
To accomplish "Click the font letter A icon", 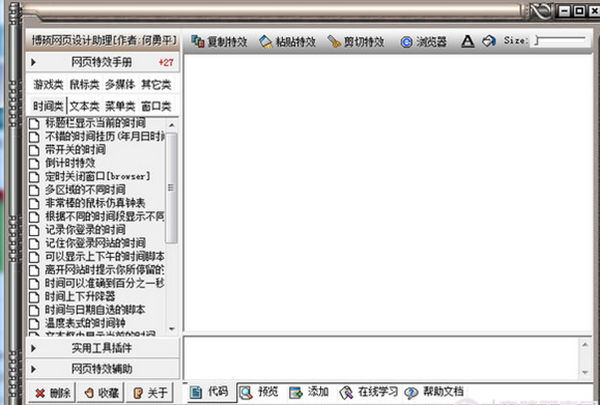I will click(x=468, y=41).
